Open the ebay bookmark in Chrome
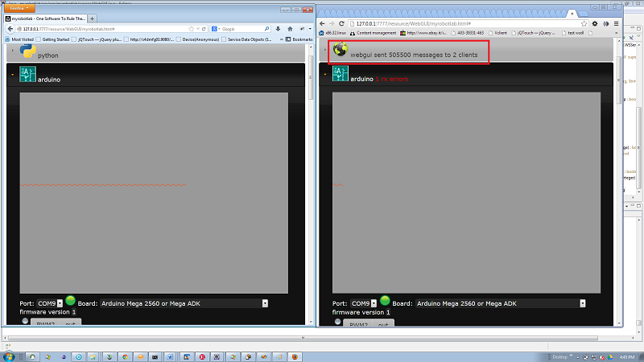Viewport: 644px width, 362px height. [x=423, y=33]
